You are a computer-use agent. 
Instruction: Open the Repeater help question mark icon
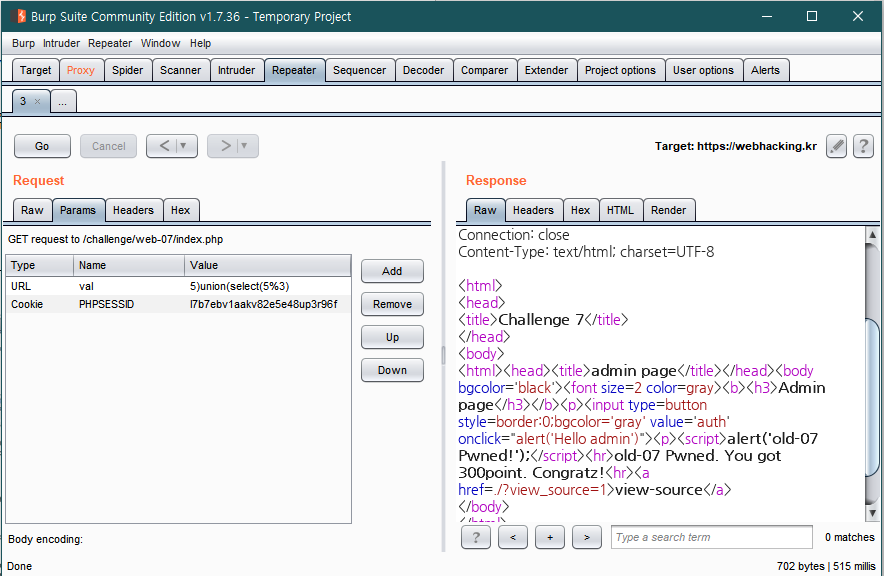863,147
